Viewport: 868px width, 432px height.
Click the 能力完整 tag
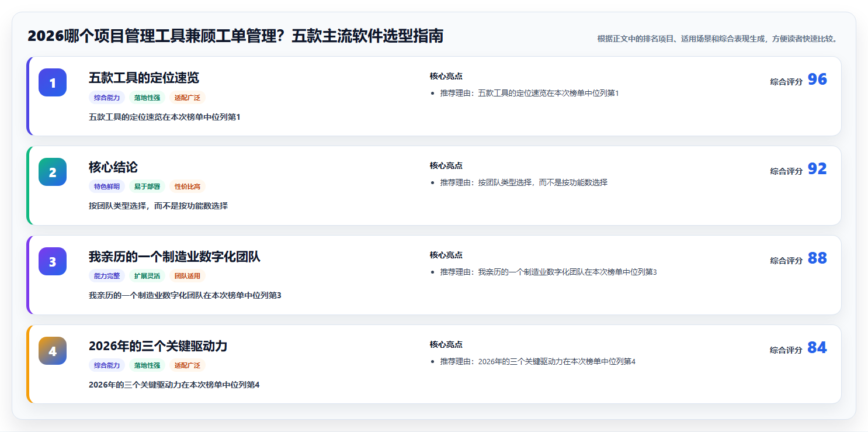[x=107, y=276]
